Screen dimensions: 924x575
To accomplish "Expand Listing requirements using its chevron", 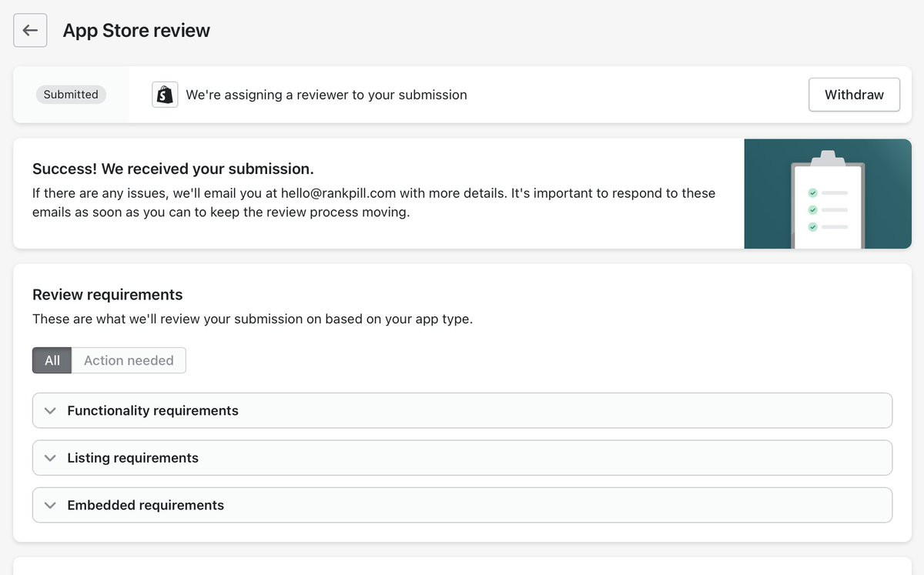I will click(x=51, y=458).
